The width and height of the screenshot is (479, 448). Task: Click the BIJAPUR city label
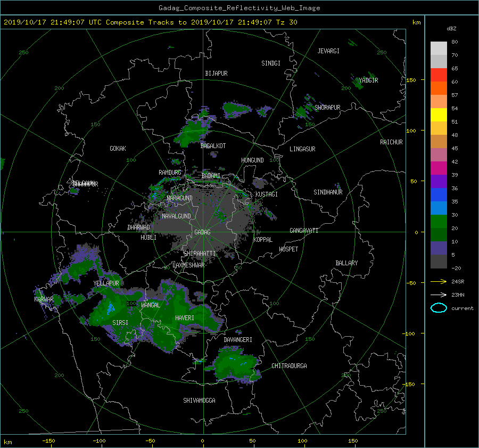coord(216,74)
